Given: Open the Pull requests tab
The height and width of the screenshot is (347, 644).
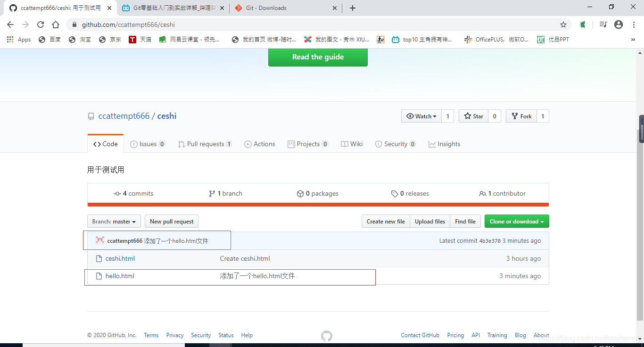Looking at the screenshot, I should pyautogui.click(x=205, y=144).
